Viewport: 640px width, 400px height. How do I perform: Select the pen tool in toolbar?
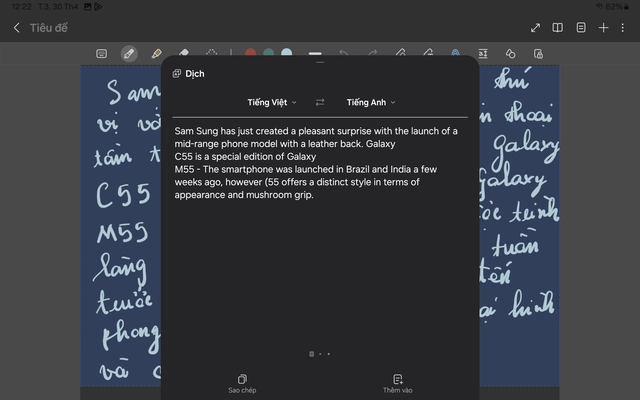(129, 53)
